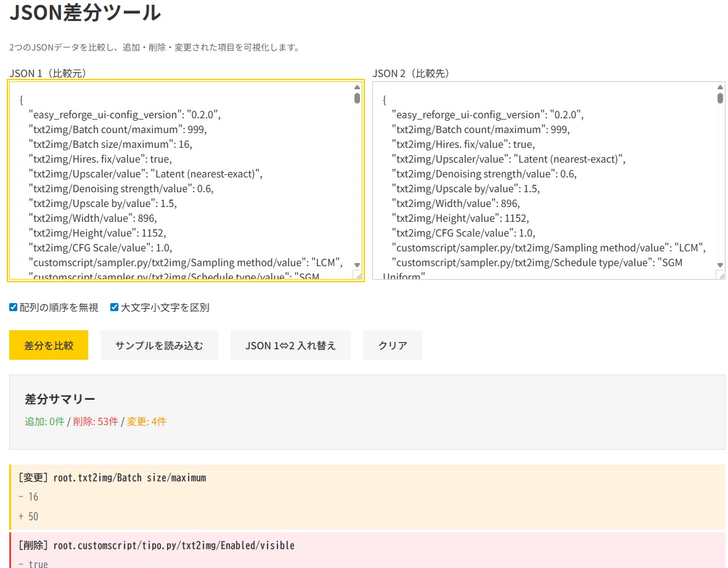Click the クリア button
728x568 pixels.
(393, 345)
